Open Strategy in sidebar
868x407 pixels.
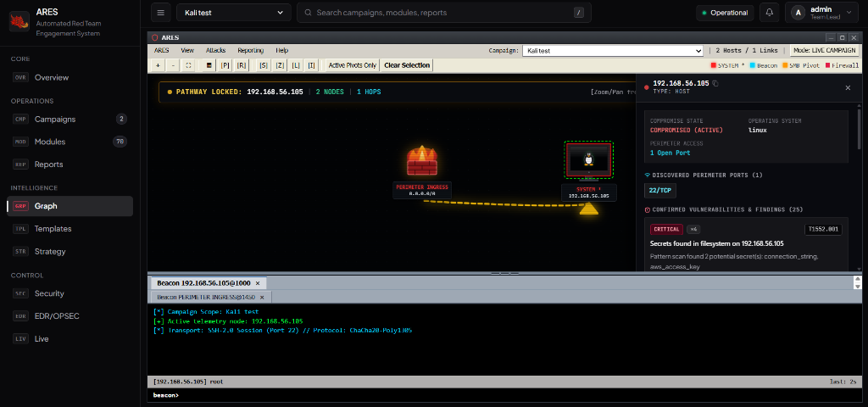tap(70, 251)
